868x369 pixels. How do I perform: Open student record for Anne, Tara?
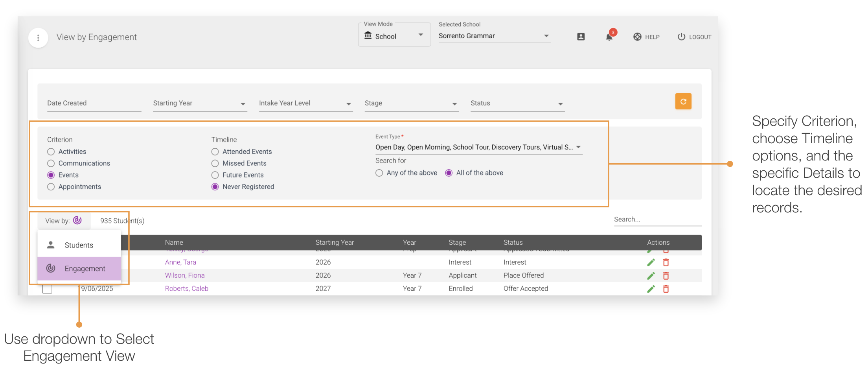180,262
